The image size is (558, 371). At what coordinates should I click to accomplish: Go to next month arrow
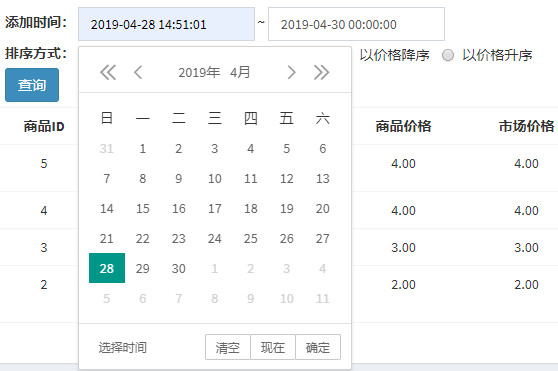(291, 73)
